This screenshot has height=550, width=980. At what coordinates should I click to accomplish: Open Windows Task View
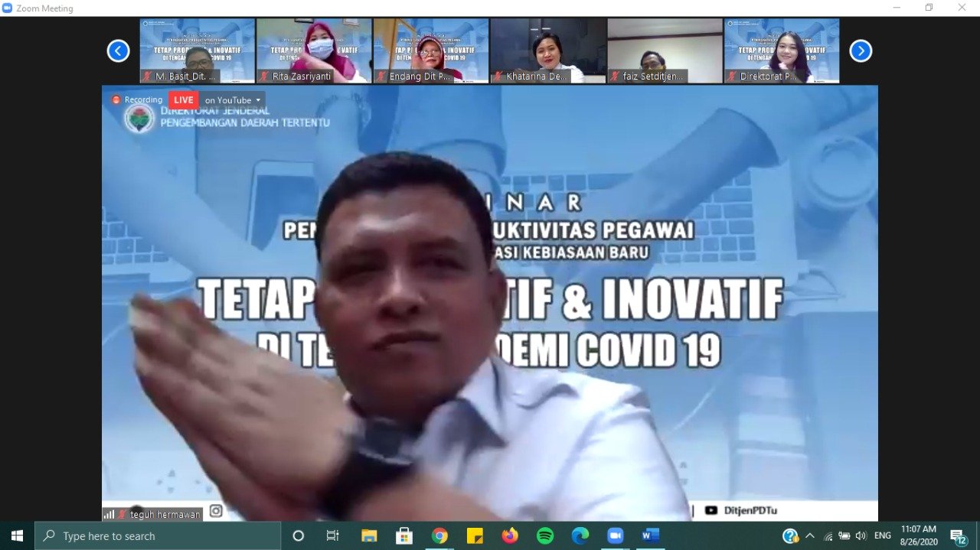pyautogui.click(x=333, y=535)
